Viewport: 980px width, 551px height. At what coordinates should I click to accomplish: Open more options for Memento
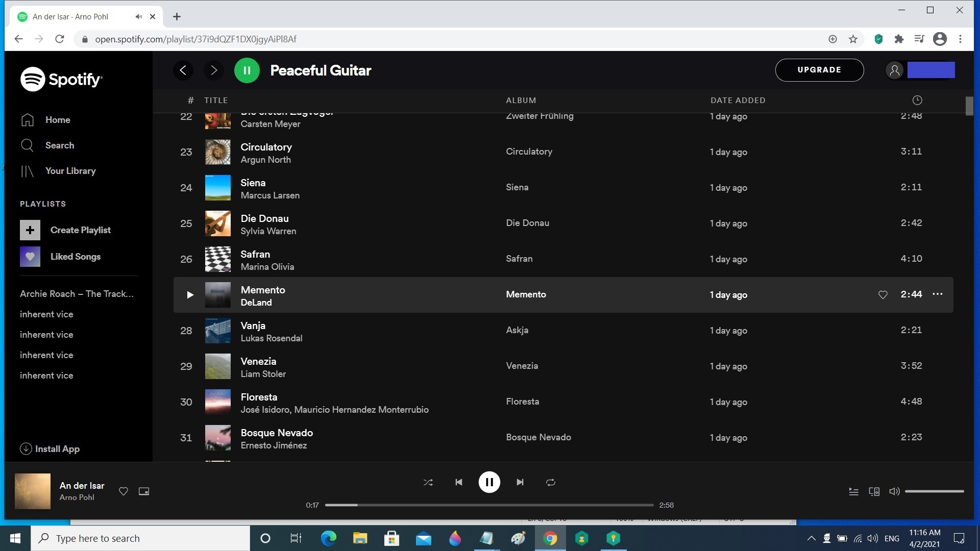(937, 294)
